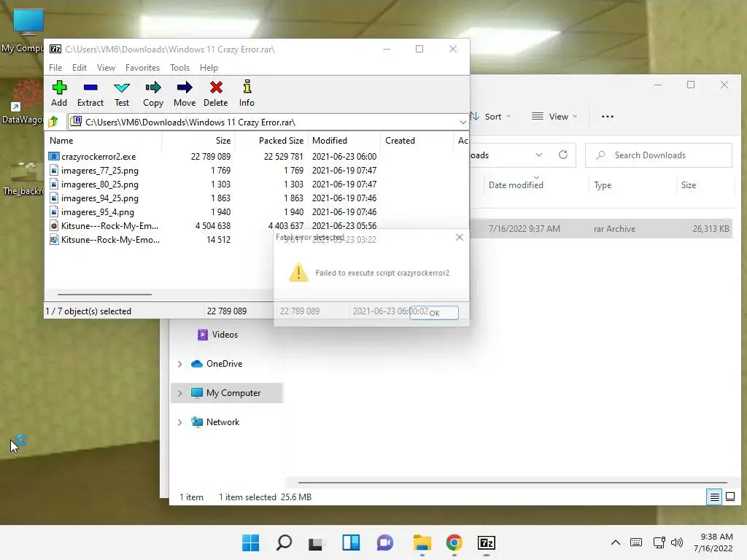Viewport: 747px width, 560px height.
Task: Open Widgets from the taskbar
Action: (351, 542)
